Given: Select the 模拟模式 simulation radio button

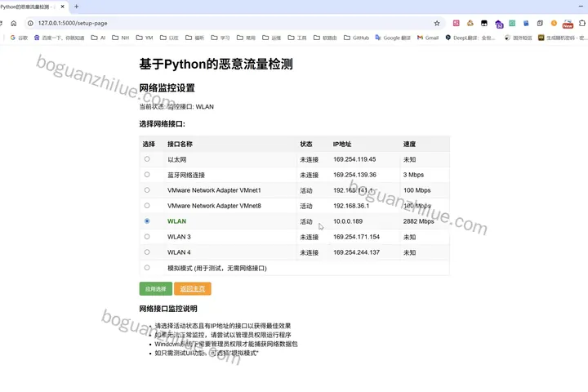Looking at the screenshot, I should (147, 268).
